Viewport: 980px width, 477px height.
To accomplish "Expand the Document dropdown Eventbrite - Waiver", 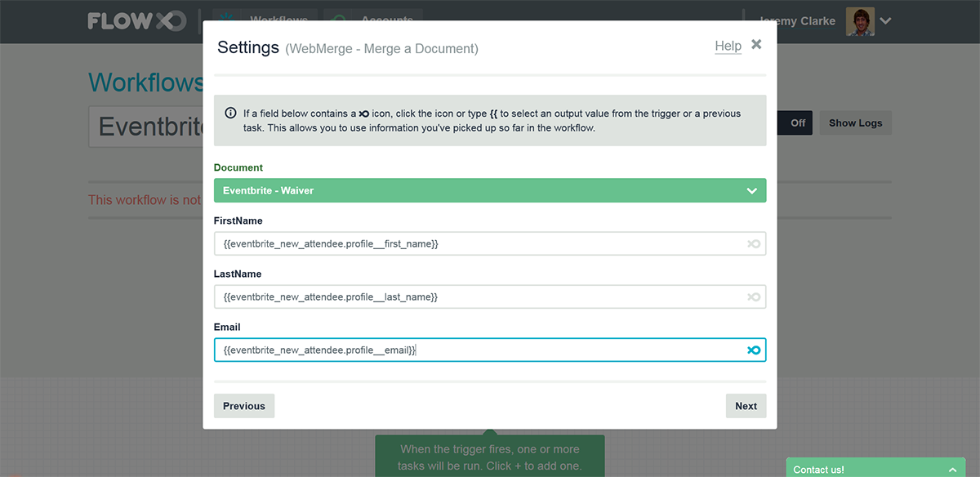I will pos(490,190).
